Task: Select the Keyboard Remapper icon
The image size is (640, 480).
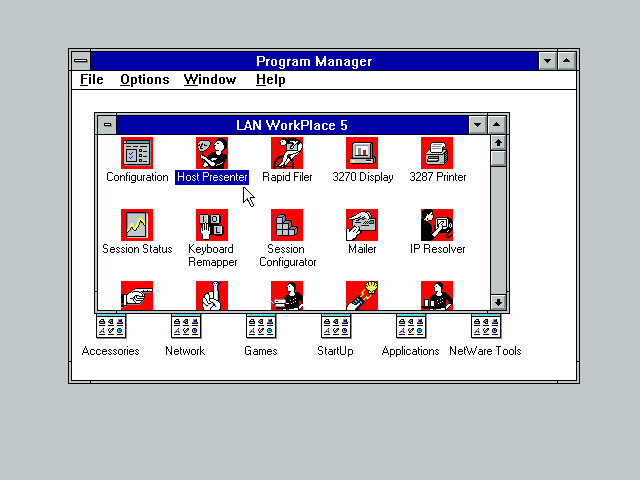Action: click(212, 225)
